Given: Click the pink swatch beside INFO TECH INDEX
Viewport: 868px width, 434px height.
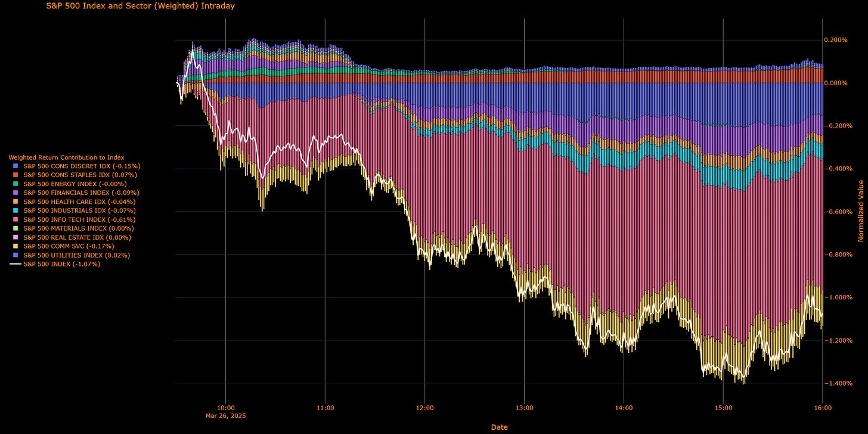Looking at the screenshot, I should [15, 219].
